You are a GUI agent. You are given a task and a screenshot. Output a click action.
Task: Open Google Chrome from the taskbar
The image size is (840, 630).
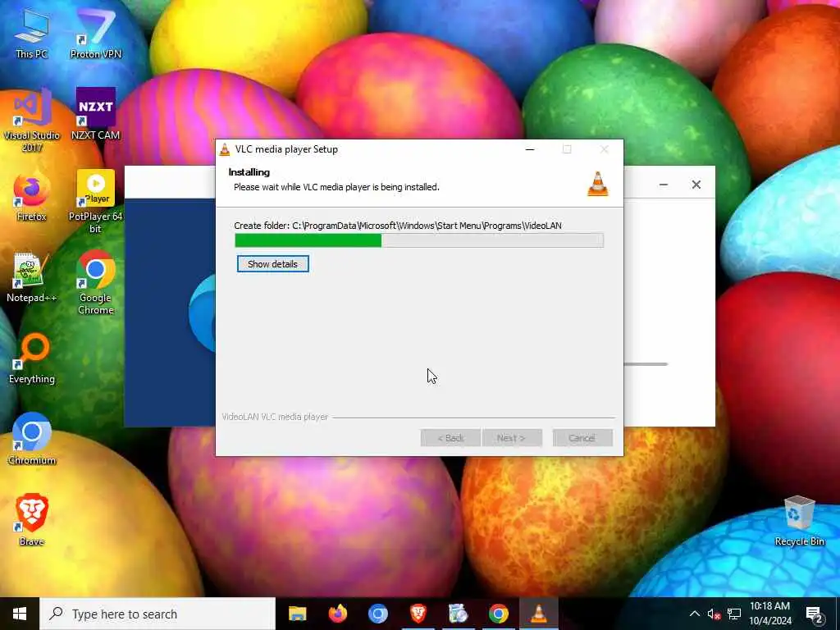point(498,614)
